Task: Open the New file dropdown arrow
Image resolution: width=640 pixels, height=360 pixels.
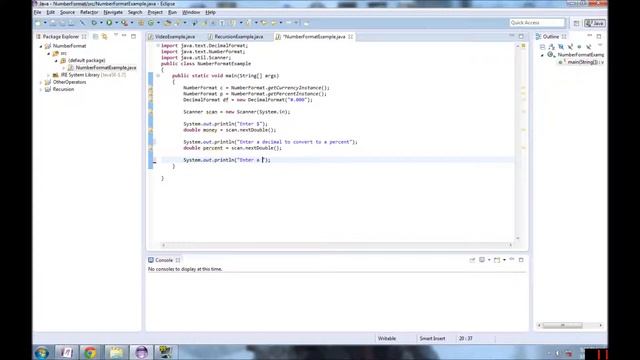Action: (x=45, y=23)
